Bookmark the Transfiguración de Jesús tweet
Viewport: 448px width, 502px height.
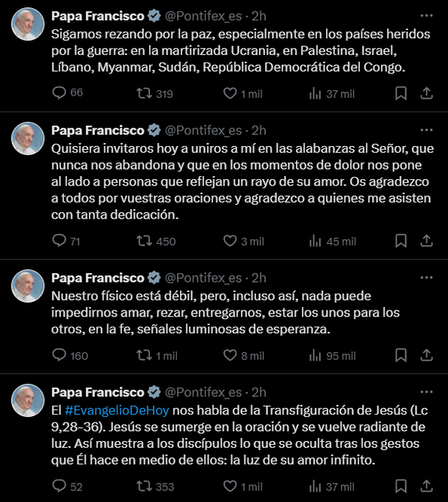point(401,486)
